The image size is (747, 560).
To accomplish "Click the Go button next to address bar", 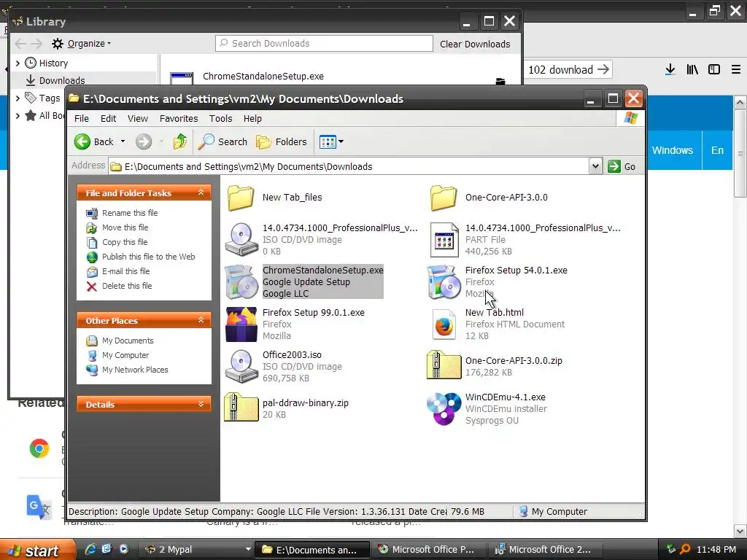I will (x=622, y=166).
